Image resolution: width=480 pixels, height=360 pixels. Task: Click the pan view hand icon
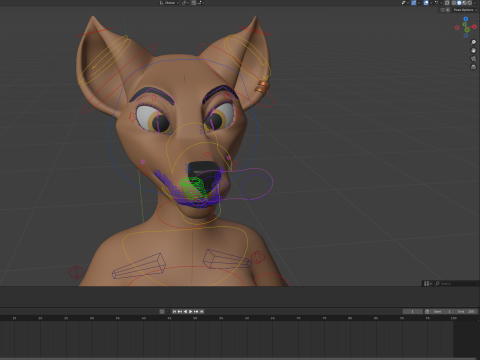[473, 50]
